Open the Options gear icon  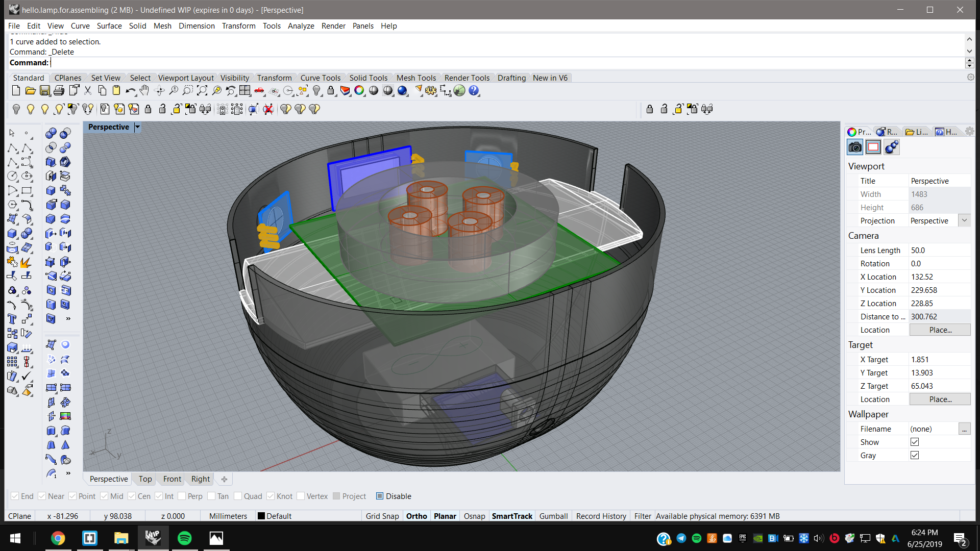tap(431, 91)
